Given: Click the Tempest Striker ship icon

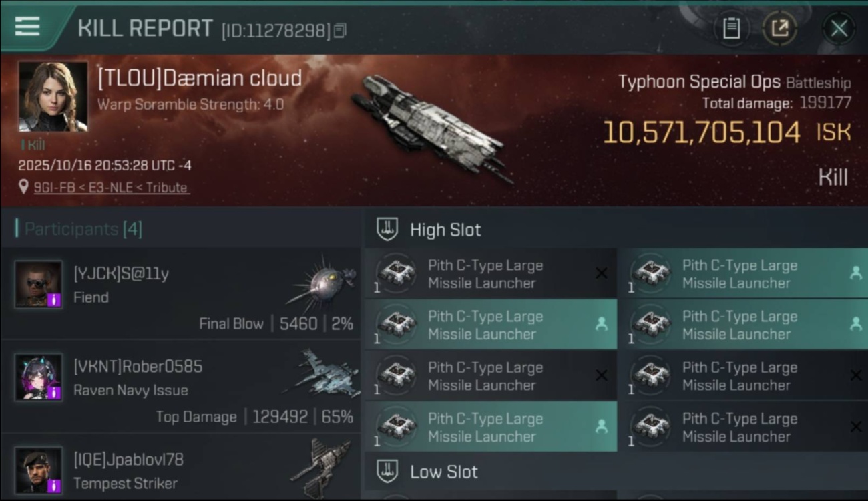Looking at the screenshot, I should coord(324,468).
